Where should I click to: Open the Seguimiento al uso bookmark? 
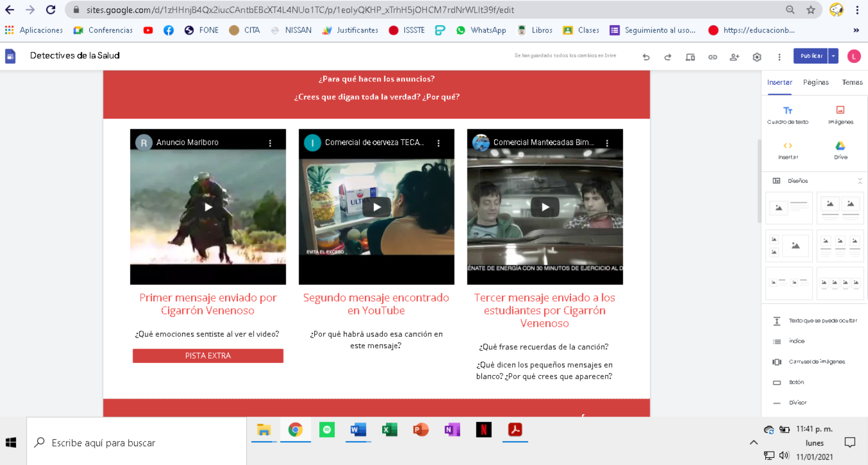pyautogui.click(x=652, y=30)
